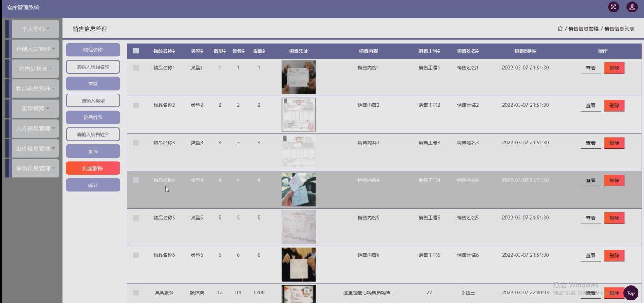Delete the 物品名称3 row
This screenshot has height=303, width=644.
pyautogui.click(x=614, y=143)
